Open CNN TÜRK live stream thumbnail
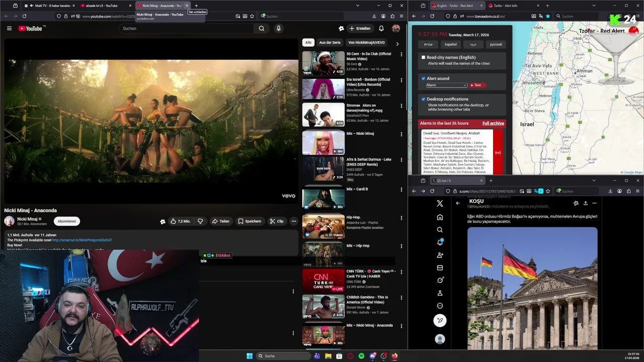This screenshot has width=644, height=362. pos(324,281)
